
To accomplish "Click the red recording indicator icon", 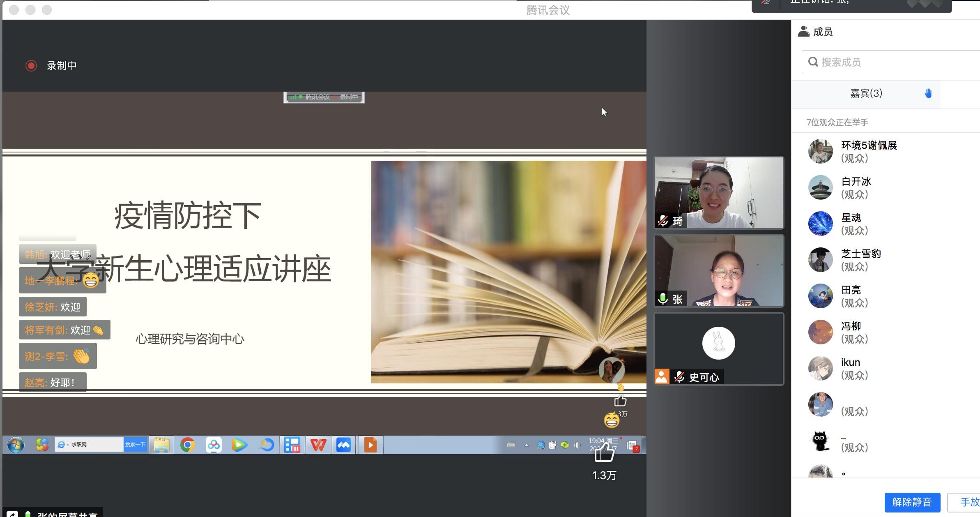I will tap(31, 66).
